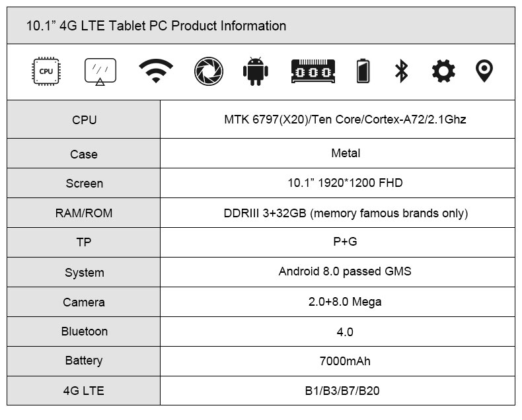Click the 2.0+8.0 Mega camera value

tap(345, 302)
